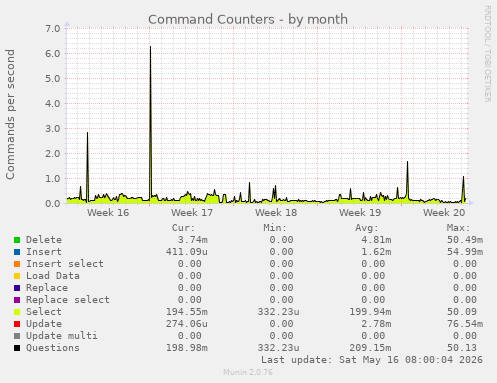
Task: Click the 'Week 19' axis label
Action: tap(360, 213)
